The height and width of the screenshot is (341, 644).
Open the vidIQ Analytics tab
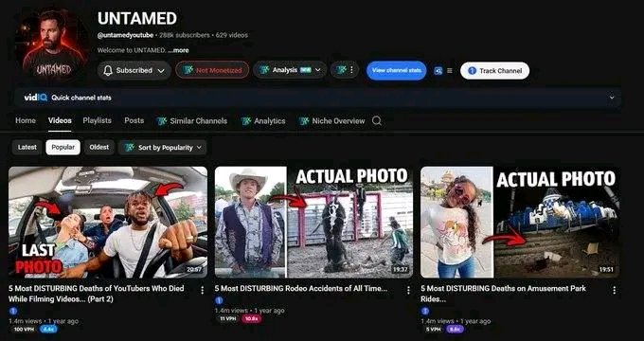click(x=263, y=121)
